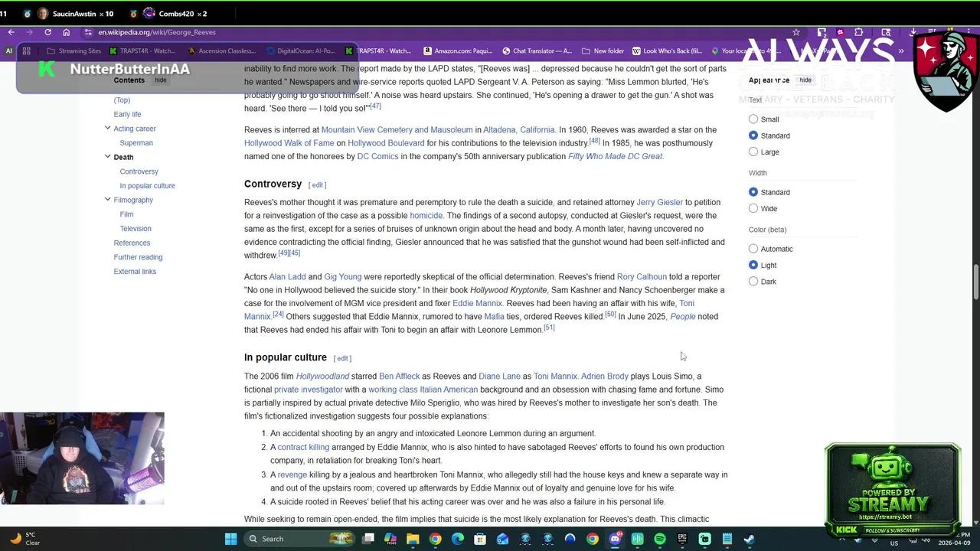This screenshot has width=980, height=551.
Task: Open the browser downloads icon
Action: tap(913, 32)
